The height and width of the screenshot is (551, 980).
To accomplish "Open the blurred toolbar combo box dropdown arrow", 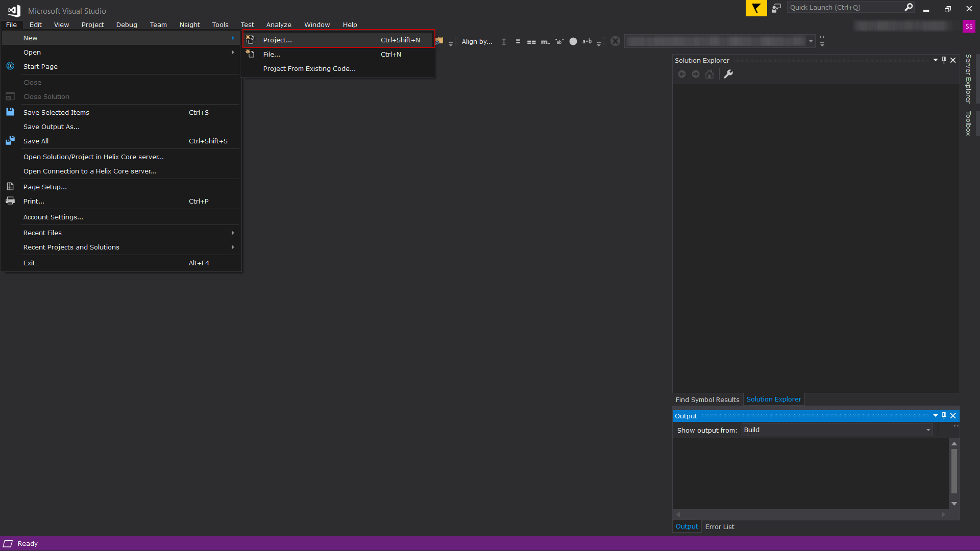I will click(811, 41).
